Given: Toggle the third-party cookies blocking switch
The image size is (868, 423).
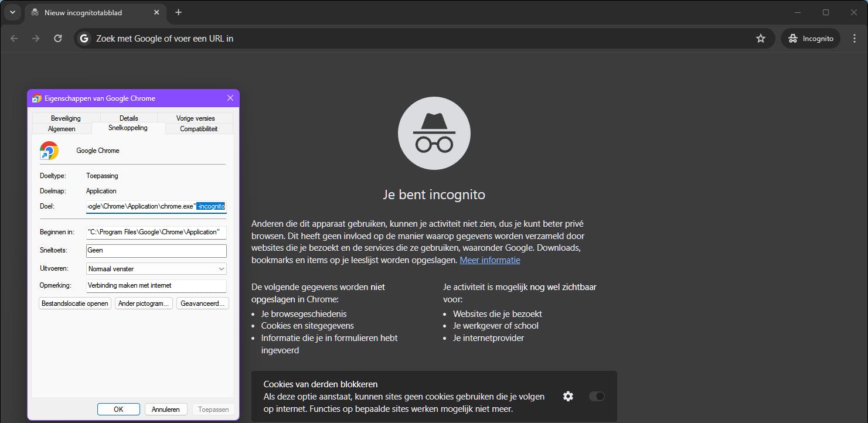Looking at the screenshot, I should [x=597, y=397].
